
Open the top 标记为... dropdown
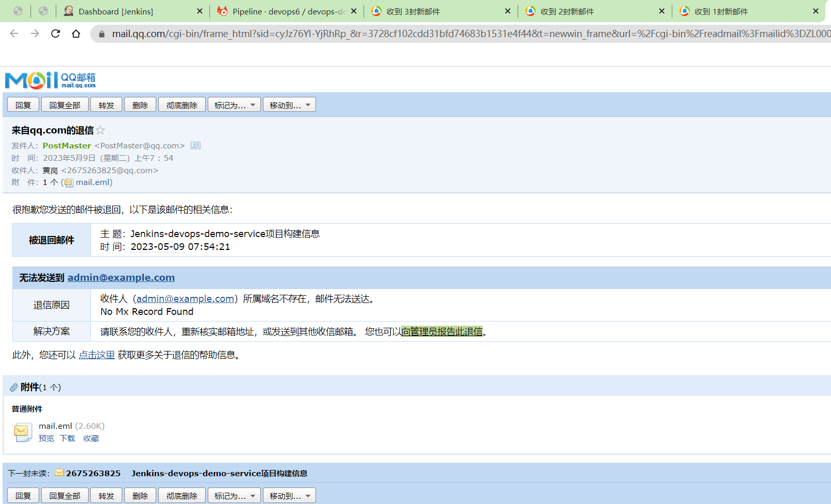(x=234, y=105)
